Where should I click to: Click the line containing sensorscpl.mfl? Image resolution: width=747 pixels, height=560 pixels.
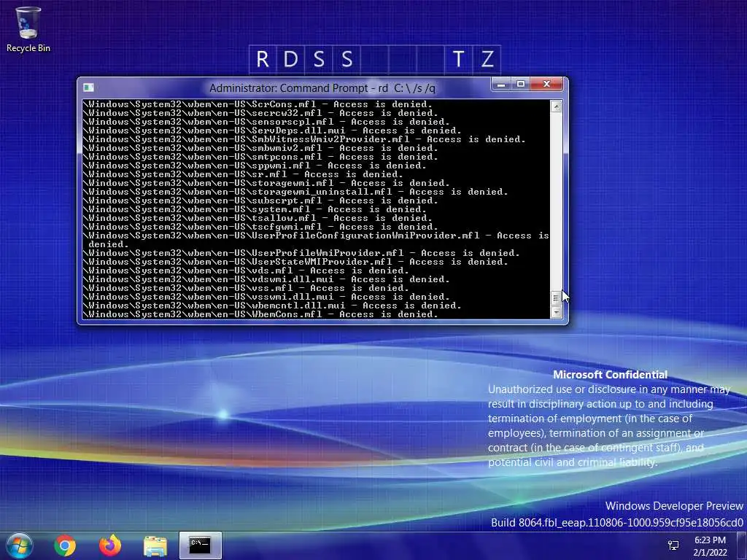click(x=266, y=122)
